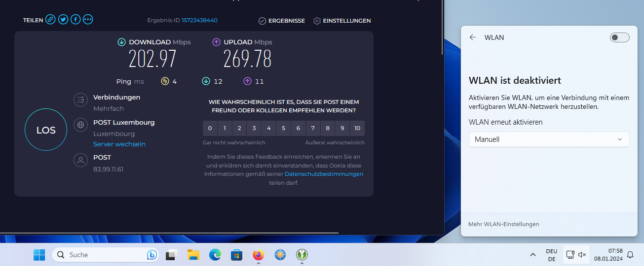Rate recommendation score 5

coord(283,128)
